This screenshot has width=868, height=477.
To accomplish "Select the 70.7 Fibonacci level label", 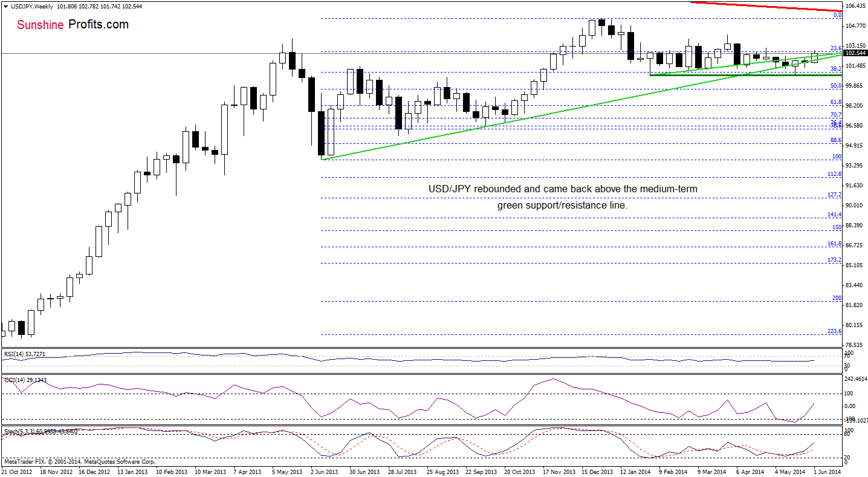I will point(836,115).
